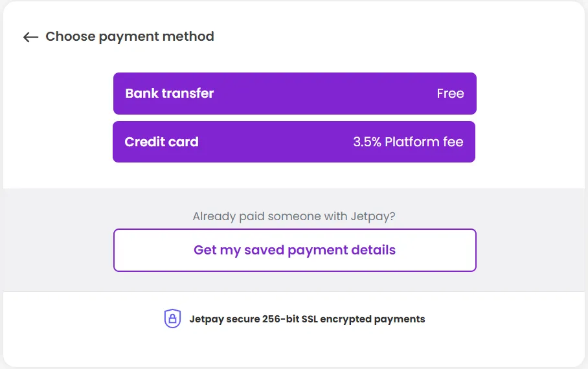Choose the Credit card payment option
This screenshot has height=369, width=588.
pyautogui.click(x=294, y=142)
